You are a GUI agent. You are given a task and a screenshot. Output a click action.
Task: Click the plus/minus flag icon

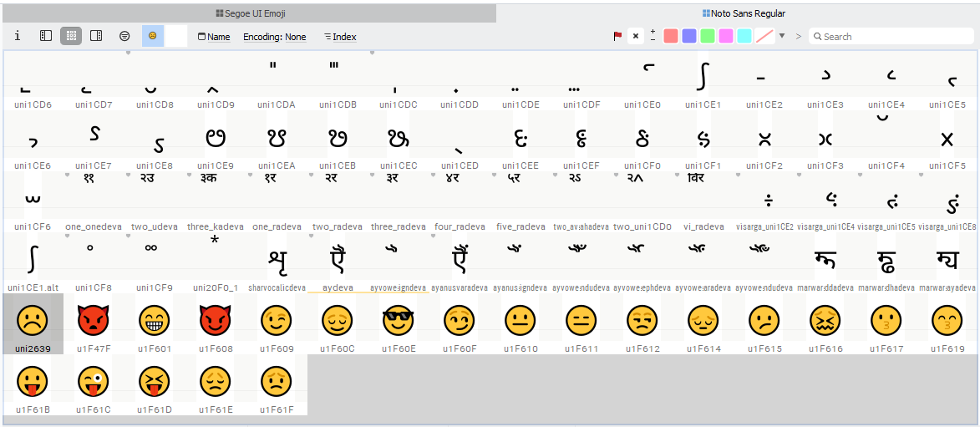coord(652,36)
